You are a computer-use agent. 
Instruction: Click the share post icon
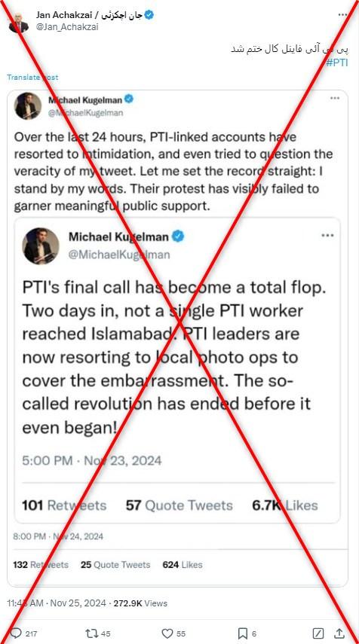(x=339, y=633)
